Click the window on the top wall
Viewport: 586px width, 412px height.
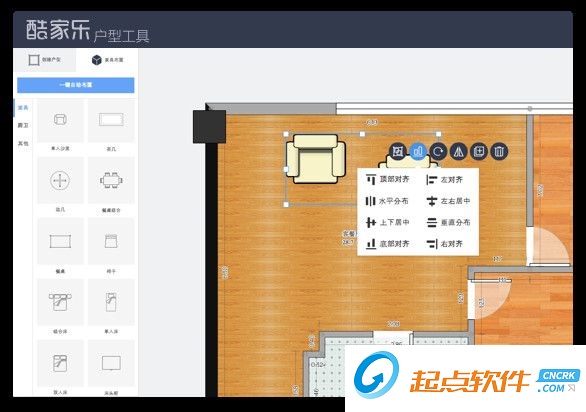coord(454,108)
